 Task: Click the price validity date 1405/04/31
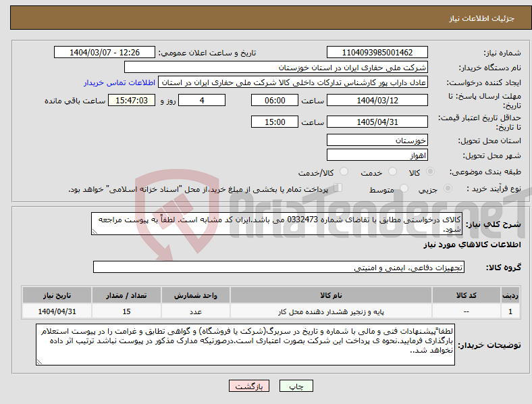[377, 122]
